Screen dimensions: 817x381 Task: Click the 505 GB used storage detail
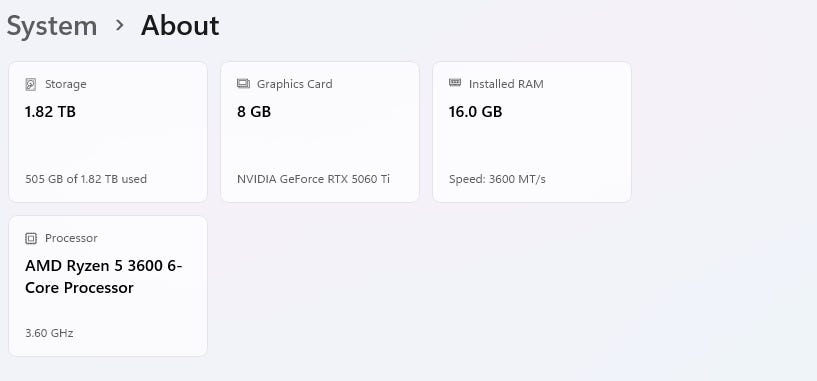(x=86, y=179)
